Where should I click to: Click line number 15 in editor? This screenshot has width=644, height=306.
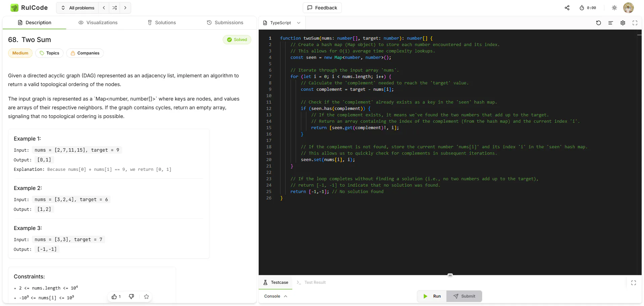(x=269, y=128)
